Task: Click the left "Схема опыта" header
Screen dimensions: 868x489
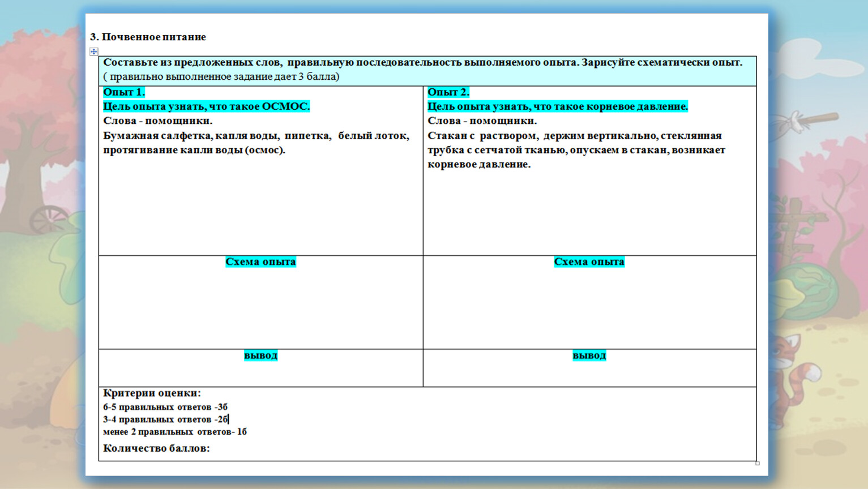Action: click(x=260, y=261)
